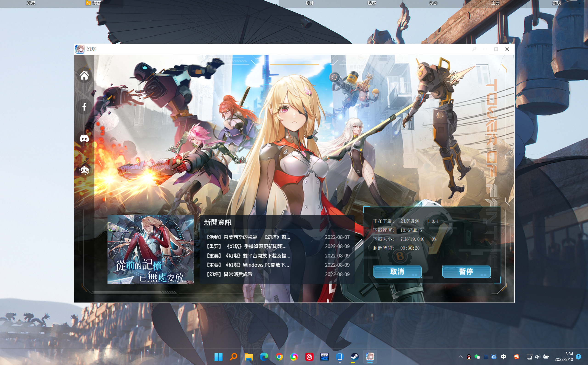Screen dimensions: 588x365
Task: Open WeChat tray icon
Action: pos(477,357)
